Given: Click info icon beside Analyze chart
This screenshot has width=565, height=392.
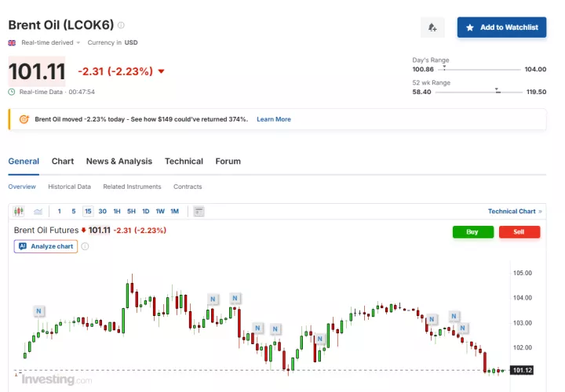Looking at the screenshot, I should point(86,246).
